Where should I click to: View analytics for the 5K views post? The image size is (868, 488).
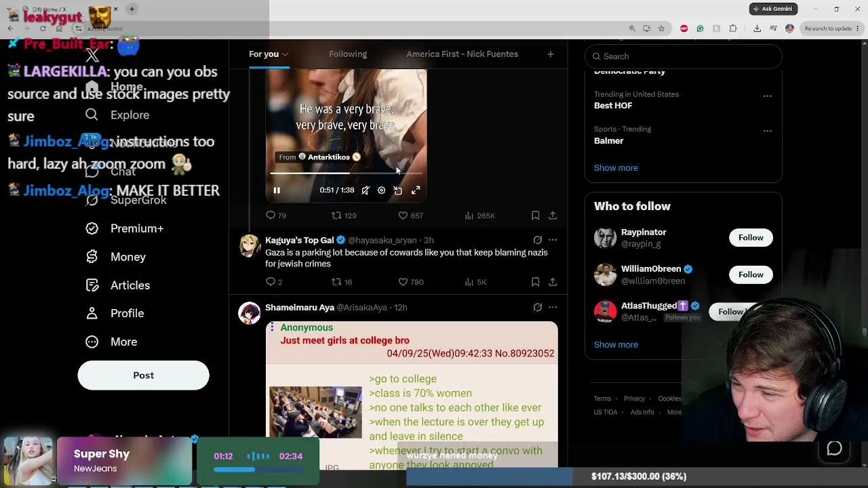(x=475, y=282)
